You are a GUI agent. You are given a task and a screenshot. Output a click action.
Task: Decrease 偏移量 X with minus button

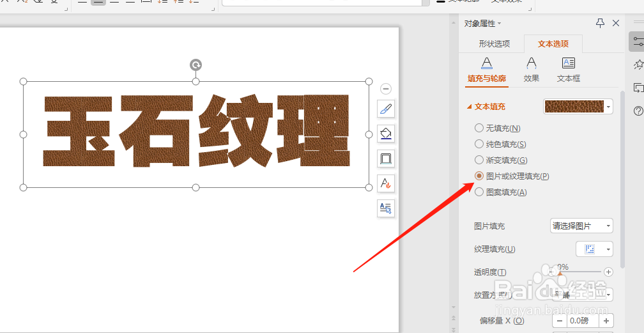[560, 321]
